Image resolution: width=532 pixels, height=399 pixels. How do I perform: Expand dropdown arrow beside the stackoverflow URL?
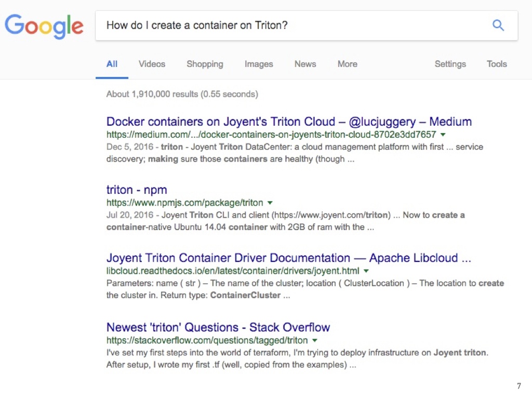(314, 340)
